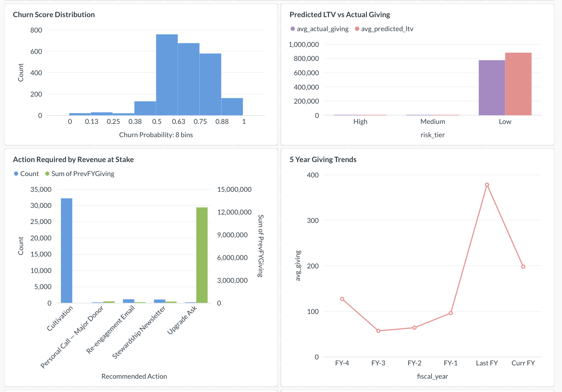This screenshot has height=392, width=562.
Task: Click the 'Churn Probability: 8 bins' axis label
Action: tap(156, 135)
